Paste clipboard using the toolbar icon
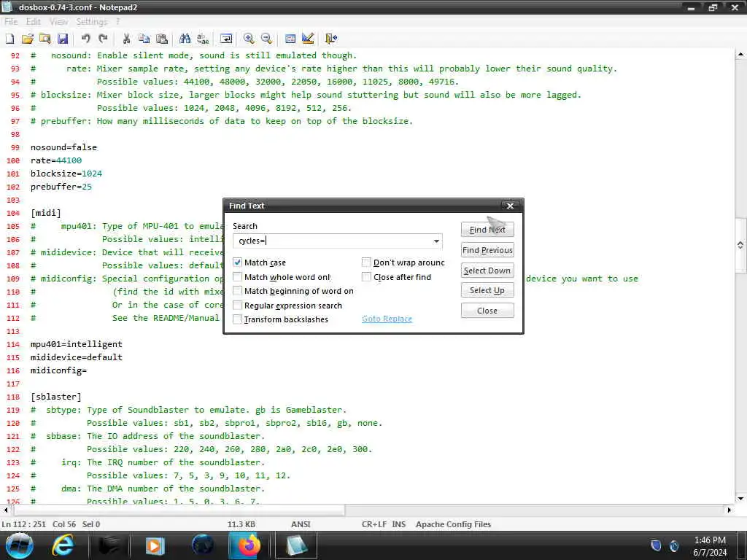Screen dimensions: 747x560 tap(162, 39)
